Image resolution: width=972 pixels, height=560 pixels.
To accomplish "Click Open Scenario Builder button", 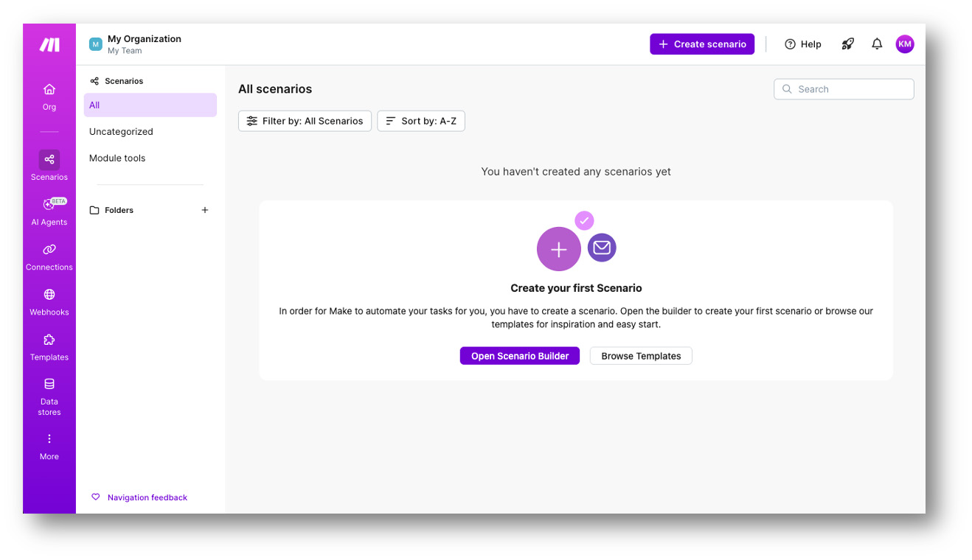I will 520,356.
